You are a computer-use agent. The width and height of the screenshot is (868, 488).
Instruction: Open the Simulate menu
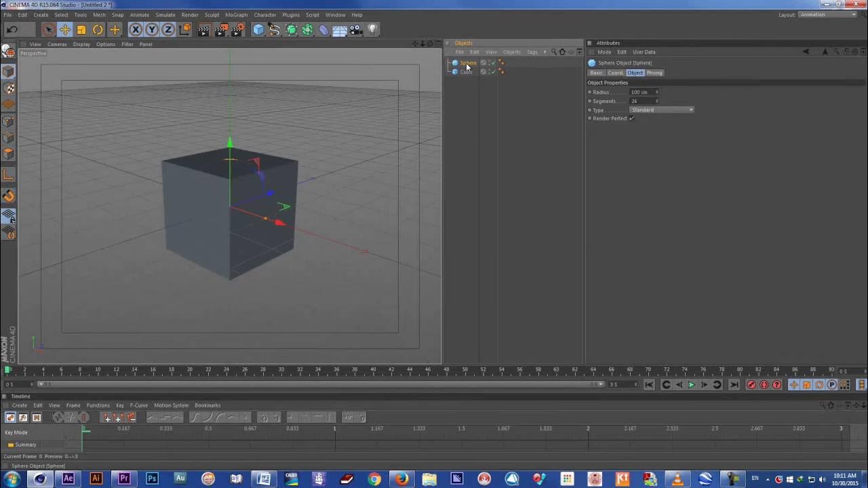point(165,15)
